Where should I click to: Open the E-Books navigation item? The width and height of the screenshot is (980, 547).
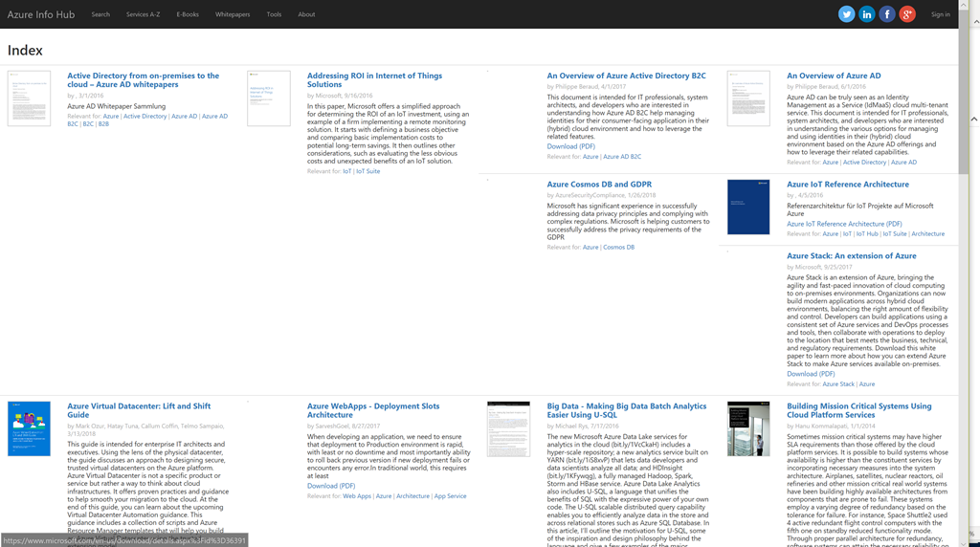[x=188, y=14]
